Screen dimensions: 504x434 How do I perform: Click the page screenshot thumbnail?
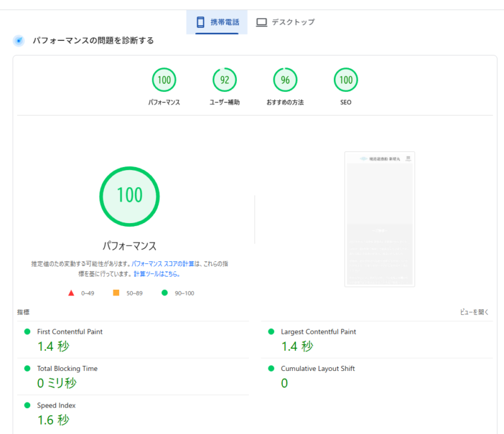pos(379,219)
